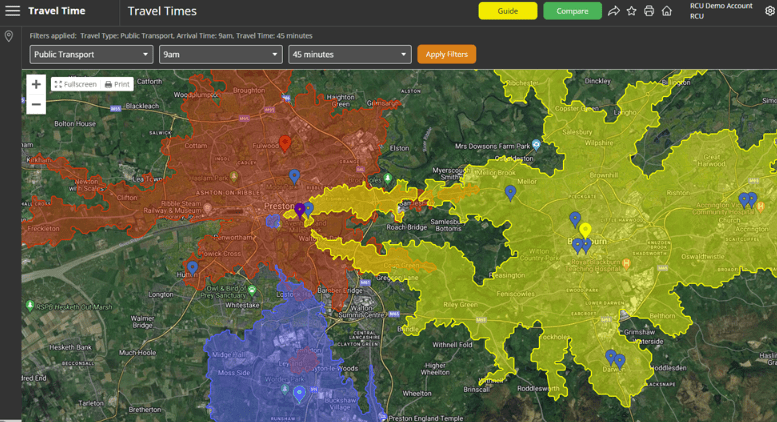Click the star favourite icon
The image size is (777, 422).
(631, 11)
